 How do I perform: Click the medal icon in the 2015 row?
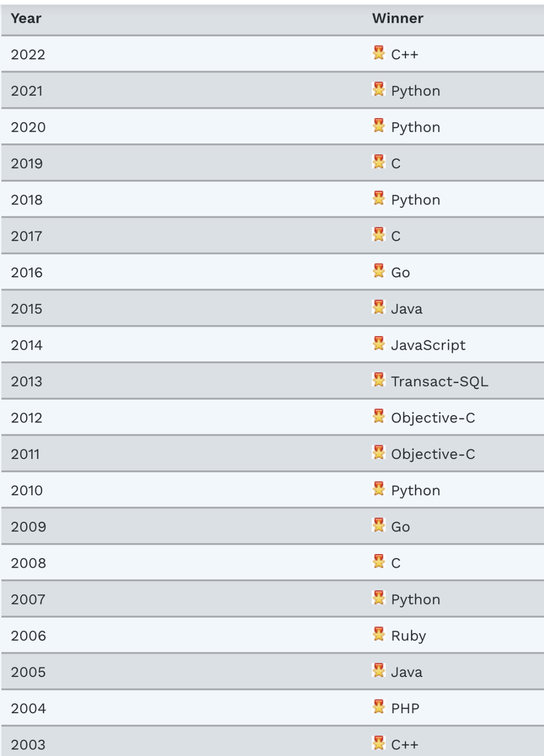pos(379,307)
